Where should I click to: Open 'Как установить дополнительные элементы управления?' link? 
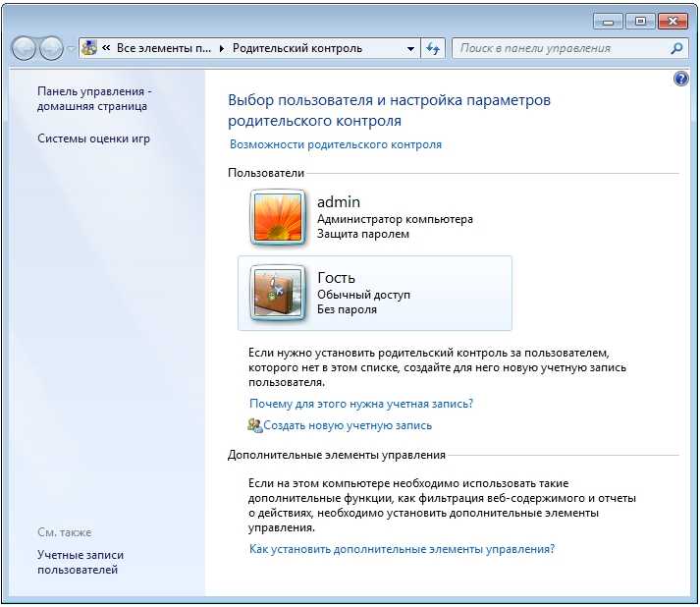pos(402,549)
